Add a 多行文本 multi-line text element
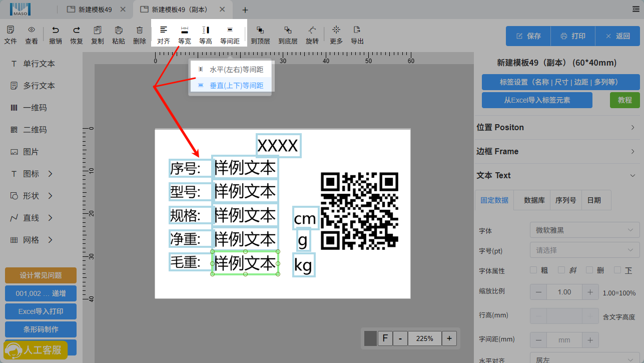The image size is (644, 363). [33, 86]
